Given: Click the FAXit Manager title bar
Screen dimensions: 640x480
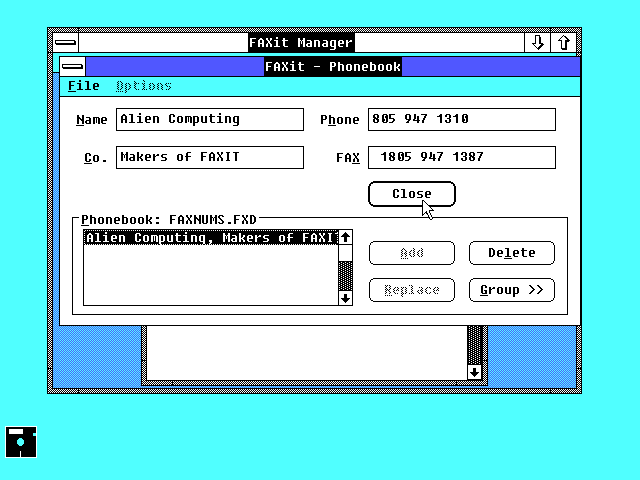Looking at the screenshot, I should (301, 42).
